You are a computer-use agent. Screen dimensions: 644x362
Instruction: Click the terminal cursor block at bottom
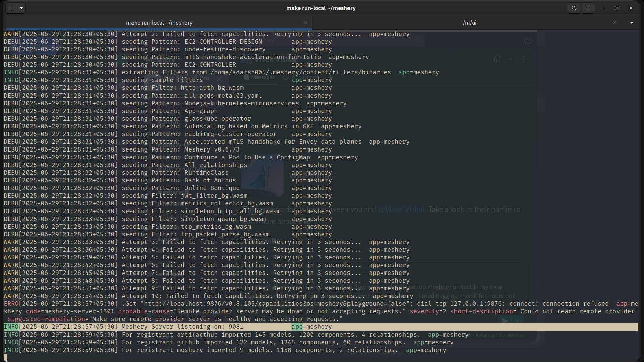(5, 358)
